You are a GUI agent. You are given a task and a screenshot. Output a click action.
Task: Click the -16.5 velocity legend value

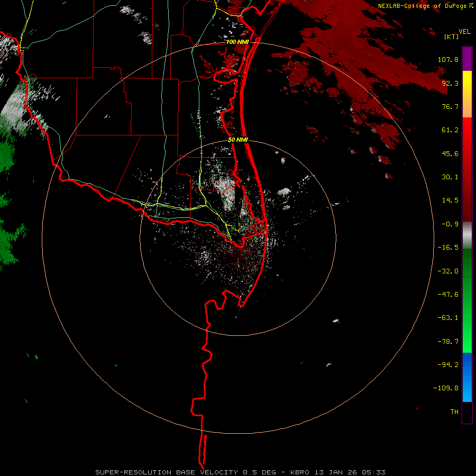(448, 248)
